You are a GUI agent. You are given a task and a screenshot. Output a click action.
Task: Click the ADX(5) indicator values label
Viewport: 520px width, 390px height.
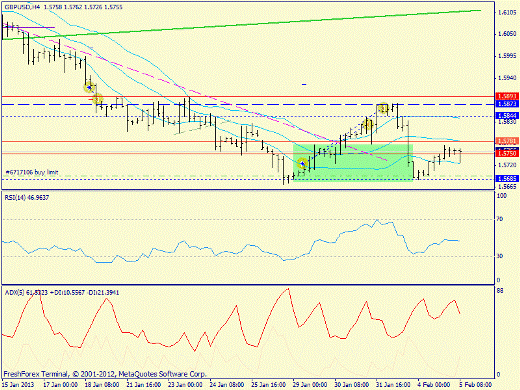[62, 293]
